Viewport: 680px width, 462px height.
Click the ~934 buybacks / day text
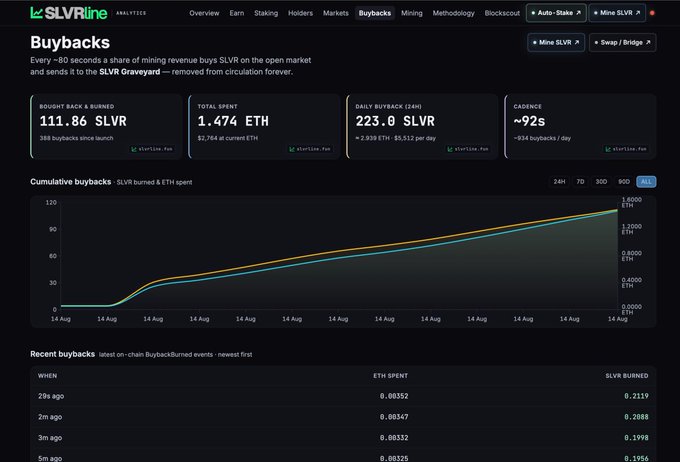(542, 138)
